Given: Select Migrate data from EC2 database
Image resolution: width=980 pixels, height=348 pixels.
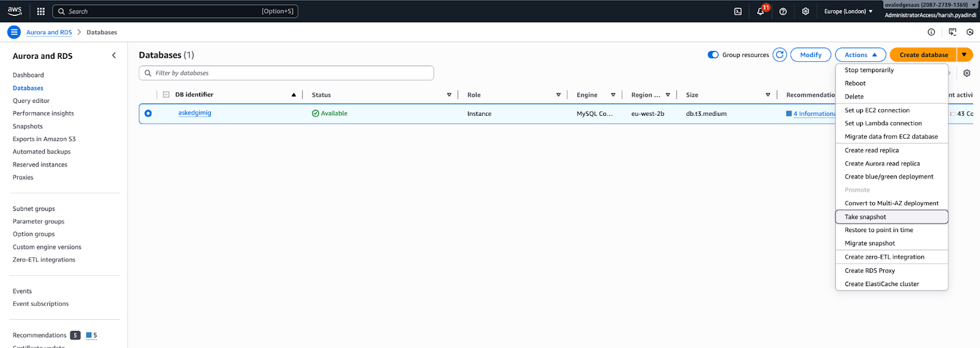Looking at the screenshot, I should click(x=892, y=137).
